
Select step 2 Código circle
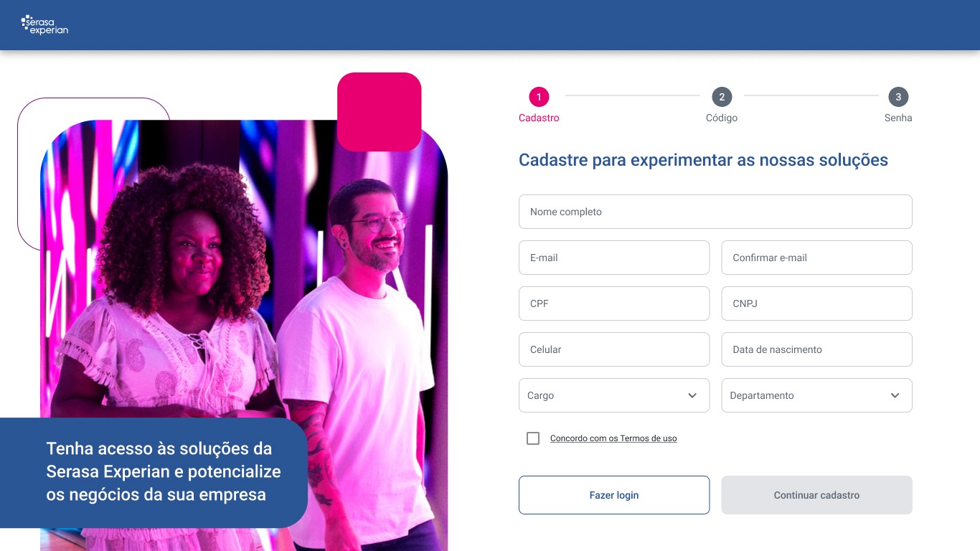722,97
